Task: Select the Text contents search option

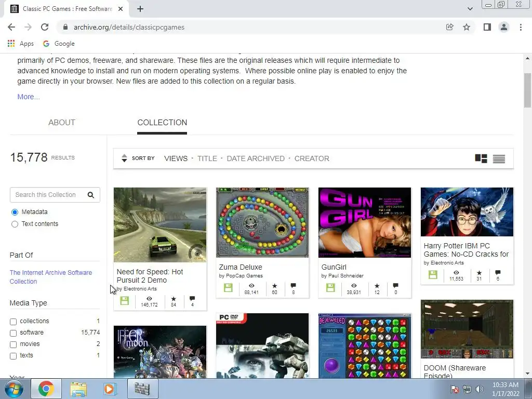Action: 15,224
